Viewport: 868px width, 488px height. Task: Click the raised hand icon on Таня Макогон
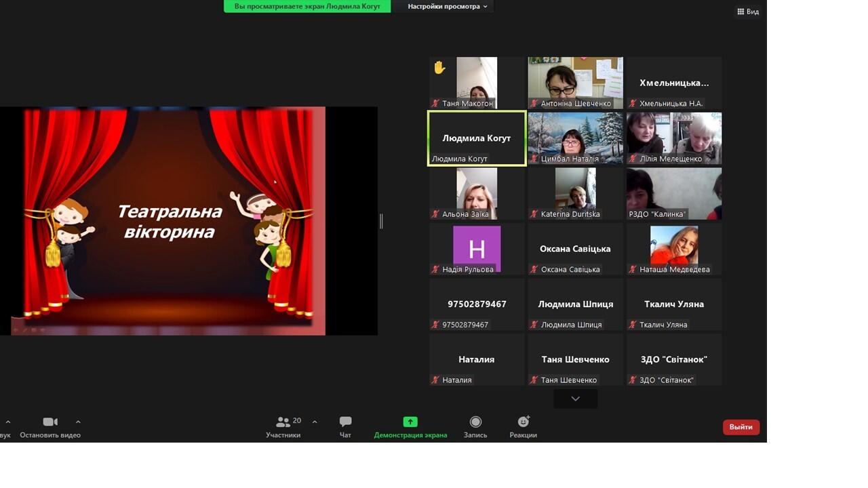coord(439,68)
